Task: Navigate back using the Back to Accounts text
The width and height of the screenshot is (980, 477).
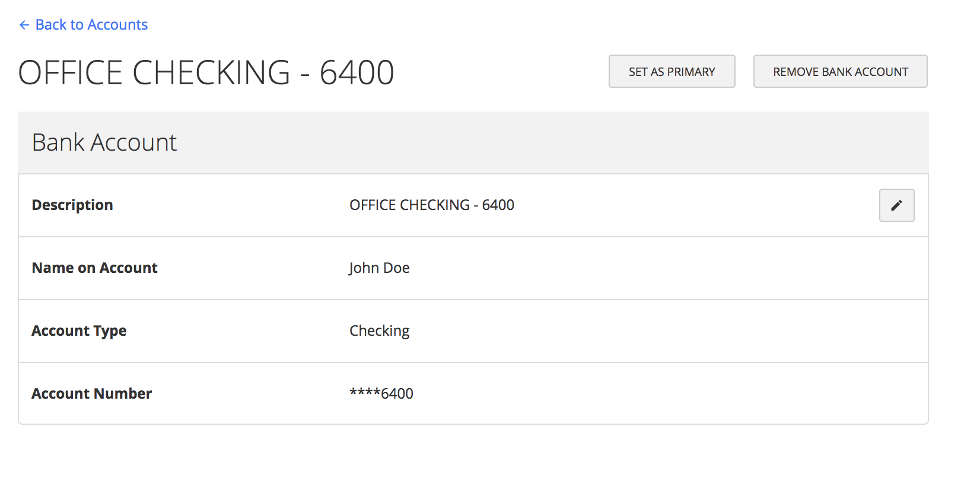Action: [x=91, y=25]
